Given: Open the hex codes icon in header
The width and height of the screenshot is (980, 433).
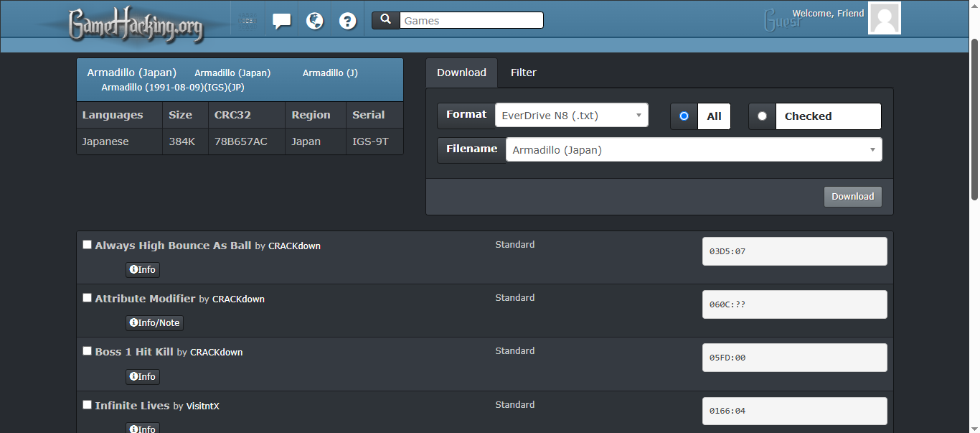Looking at the screenshot, I should click(x=248, y=21).
